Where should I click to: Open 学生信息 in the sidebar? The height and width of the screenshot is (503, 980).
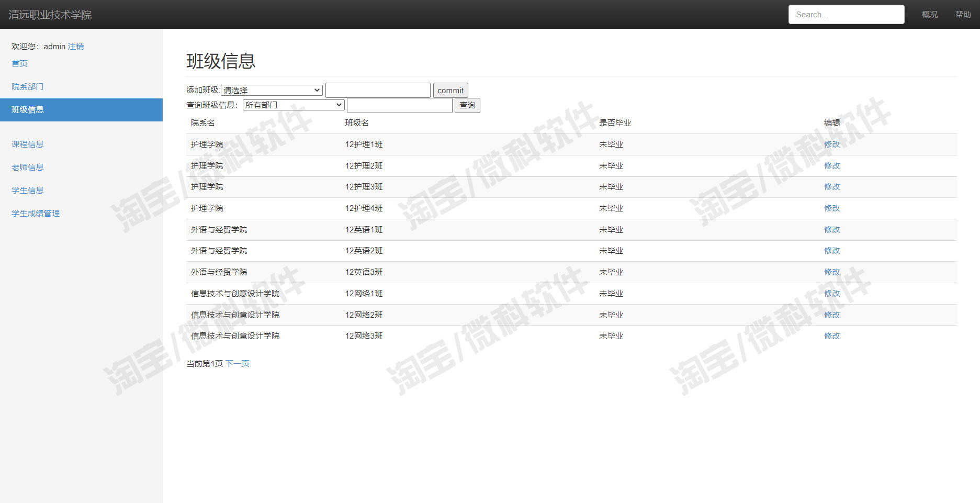pyautogui.click(x=28, y=191)
